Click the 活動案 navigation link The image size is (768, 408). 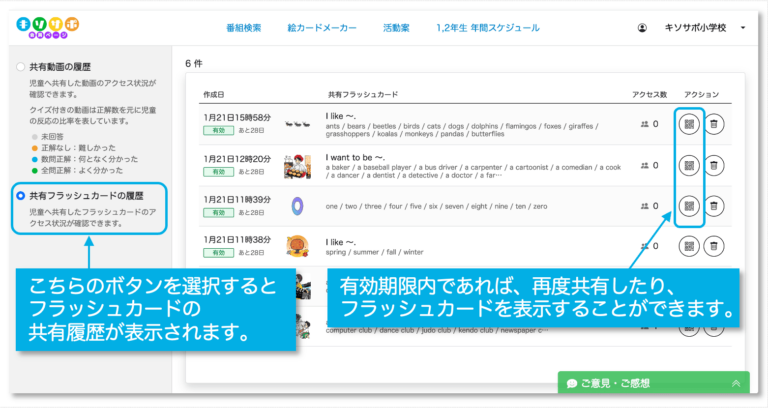coord(397,28)
